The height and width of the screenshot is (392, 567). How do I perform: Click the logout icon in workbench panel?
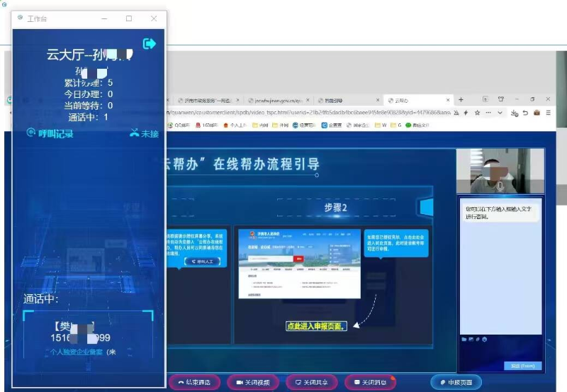click(150, 44)
